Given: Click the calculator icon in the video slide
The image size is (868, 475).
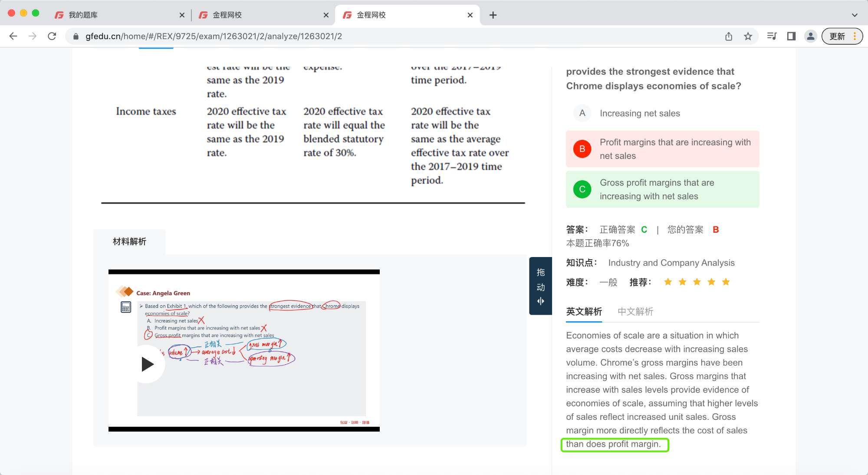Looking at the screenshot, I should click(x=126, y=307).
